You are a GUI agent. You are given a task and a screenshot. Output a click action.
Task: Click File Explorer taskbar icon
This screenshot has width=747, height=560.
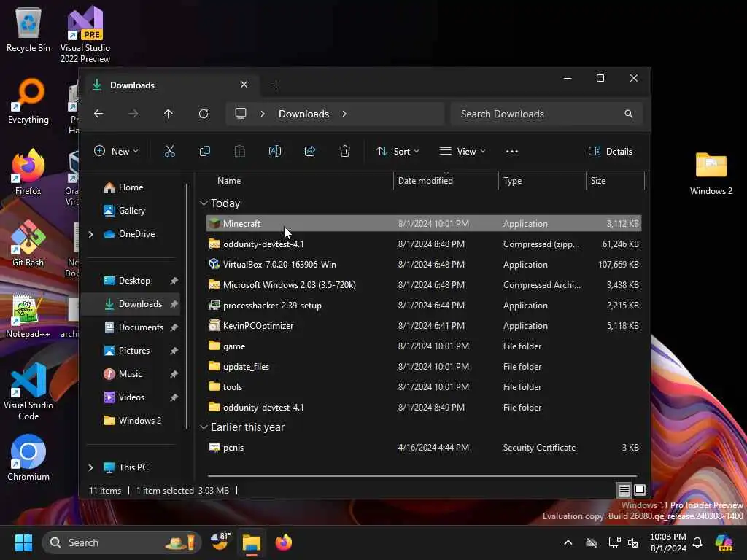point(252,542)
